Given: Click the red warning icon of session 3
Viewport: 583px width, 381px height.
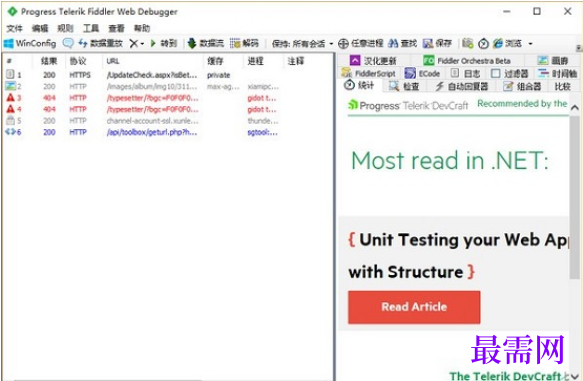Looking at the screenshot, I should tap(10, 97).
